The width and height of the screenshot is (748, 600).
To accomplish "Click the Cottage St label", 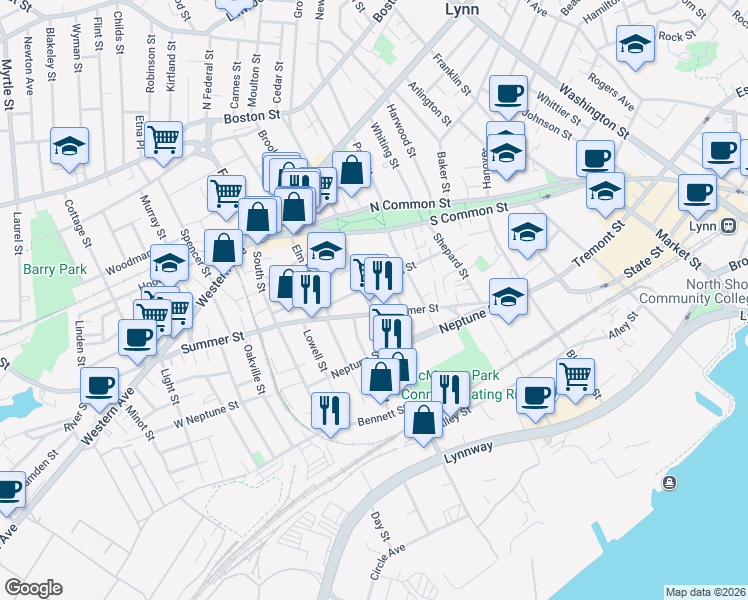I will coord(77,223).
